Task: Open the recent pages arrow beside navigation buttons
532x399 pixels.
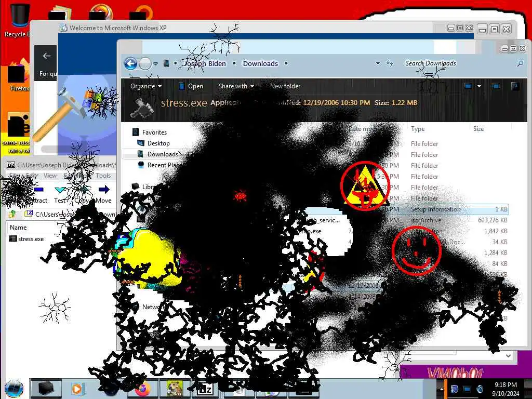Action: (x=155, y=64)
